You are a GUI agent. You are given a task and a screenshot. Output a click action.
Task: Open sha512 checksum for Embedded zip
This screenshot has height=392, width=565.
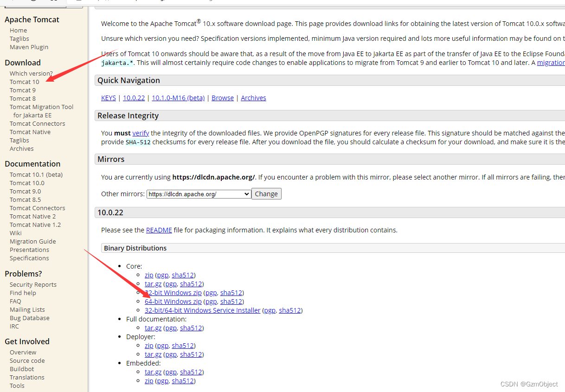pyautogui.click(x=183, y=381)
